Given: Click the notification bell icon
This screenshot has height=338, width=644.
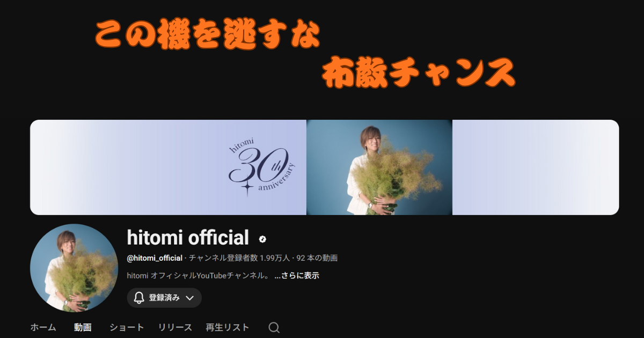Looking at the screenshot, I should point(139,298).
